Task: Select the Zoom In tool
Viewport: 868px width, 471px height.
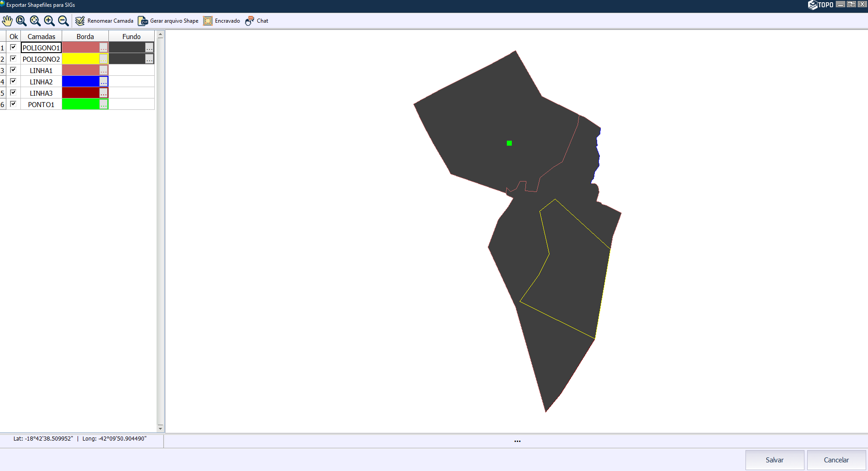Action: 49,21
